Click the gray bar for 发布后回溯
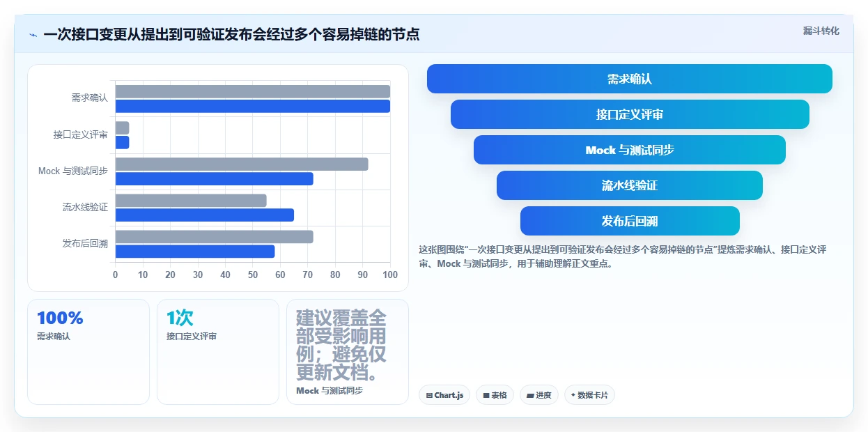The height and width of the screenshot is (432, 868). (x=215, y=236)
